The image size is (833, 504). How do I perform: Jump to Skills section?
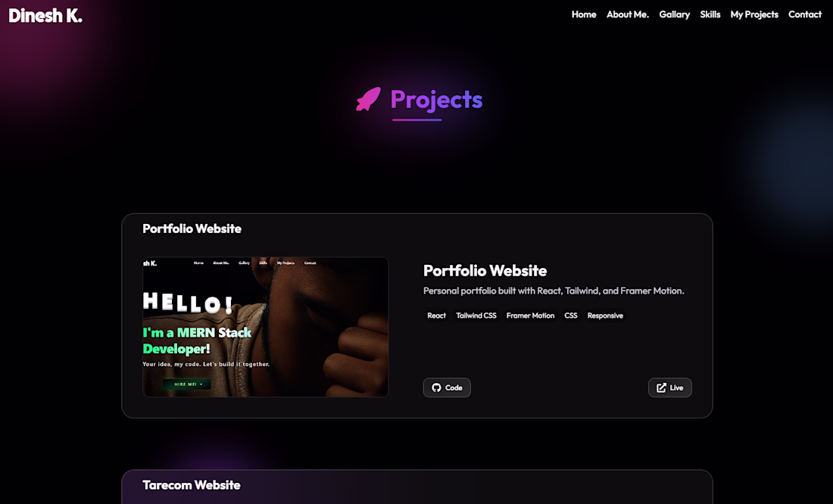[x=710, y=14]
